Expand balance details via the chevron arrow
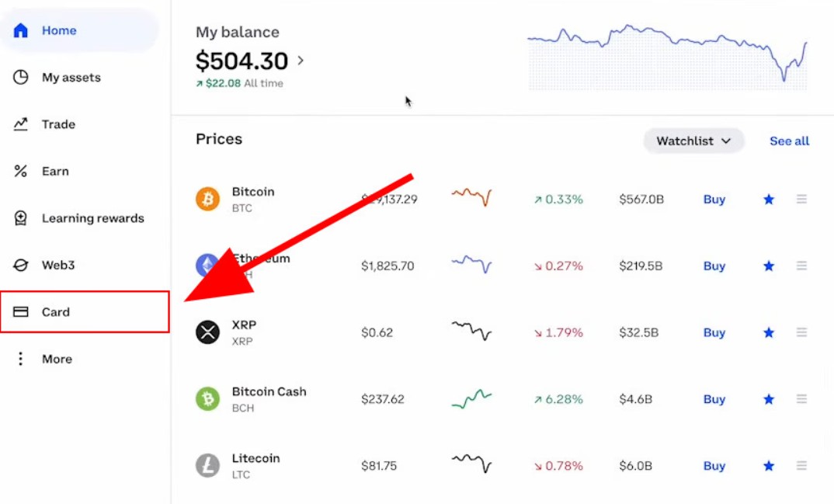This screenshot has width=834, height=504. tap(301, 61)
